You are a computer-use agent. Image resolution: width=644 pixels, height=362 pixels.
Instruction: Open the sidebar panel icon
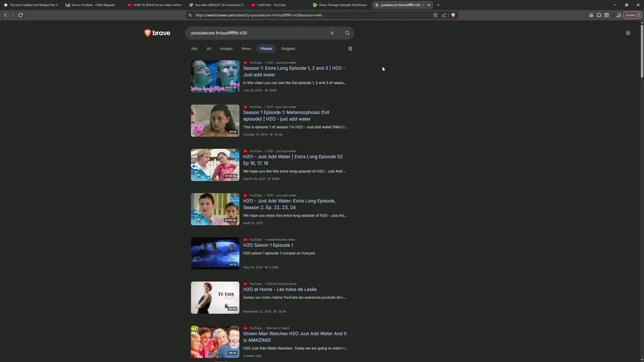pos(606,15)
